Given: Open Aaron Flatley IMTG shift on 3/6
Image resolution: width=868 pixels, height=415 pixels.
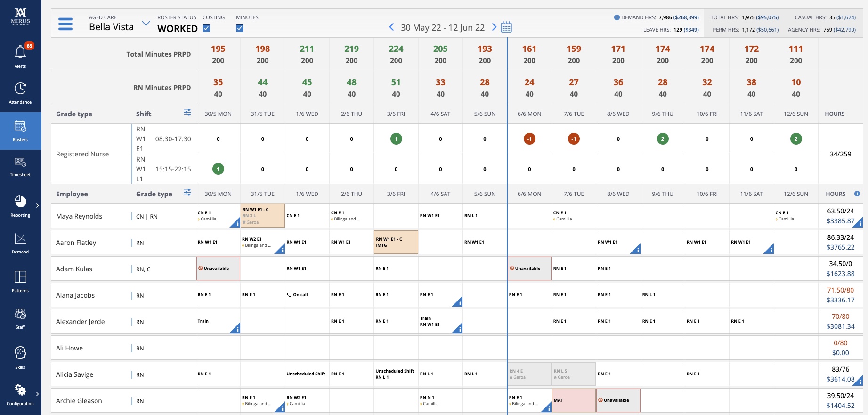Looking at the screenshot, I should [x=396, y=242].
